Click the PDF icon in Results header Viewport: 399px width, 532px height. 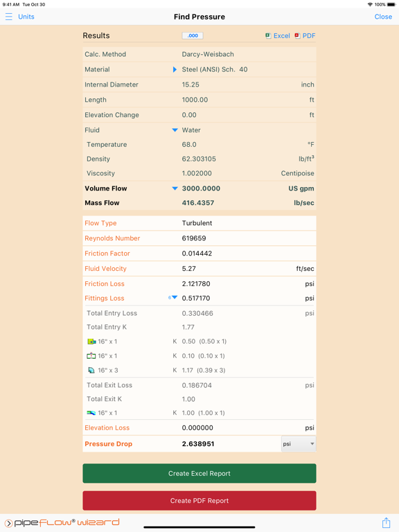(297, 35)
